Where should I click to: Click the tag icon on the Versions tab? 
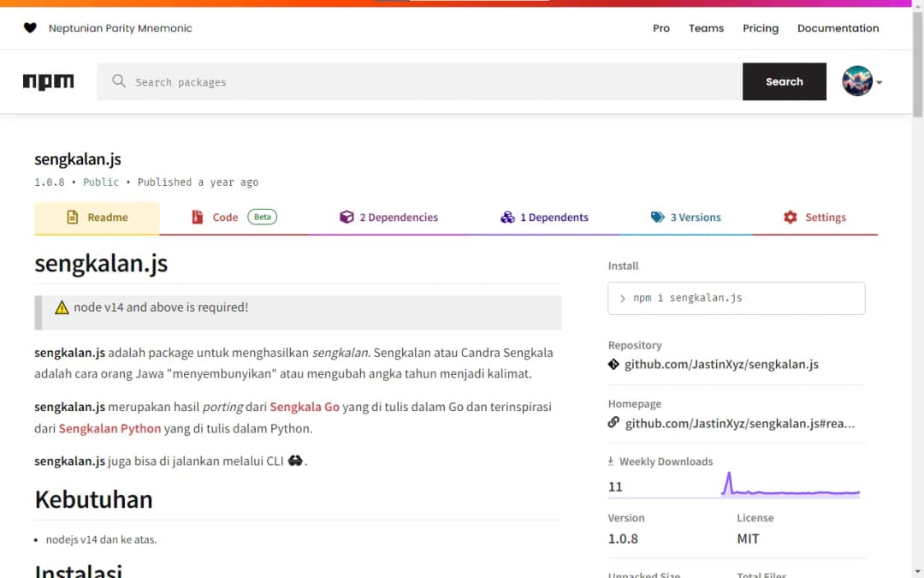click(x=657, y=217)
